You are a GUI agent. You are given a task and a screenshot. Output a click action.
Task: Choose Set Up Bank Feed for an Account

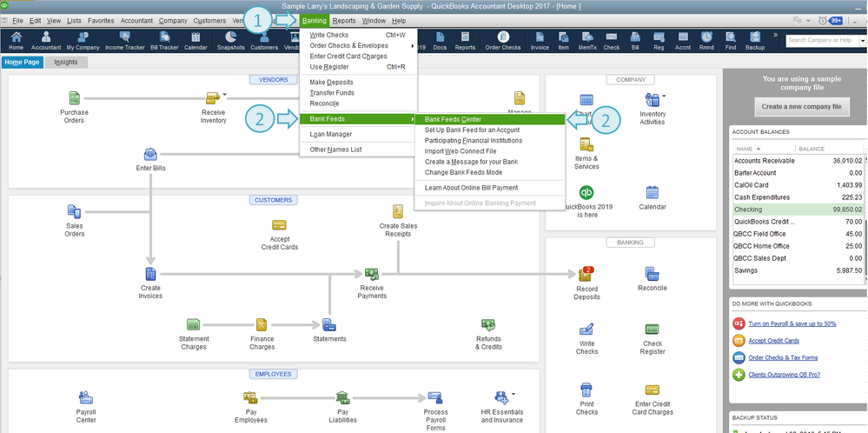[x=490, y=130]
